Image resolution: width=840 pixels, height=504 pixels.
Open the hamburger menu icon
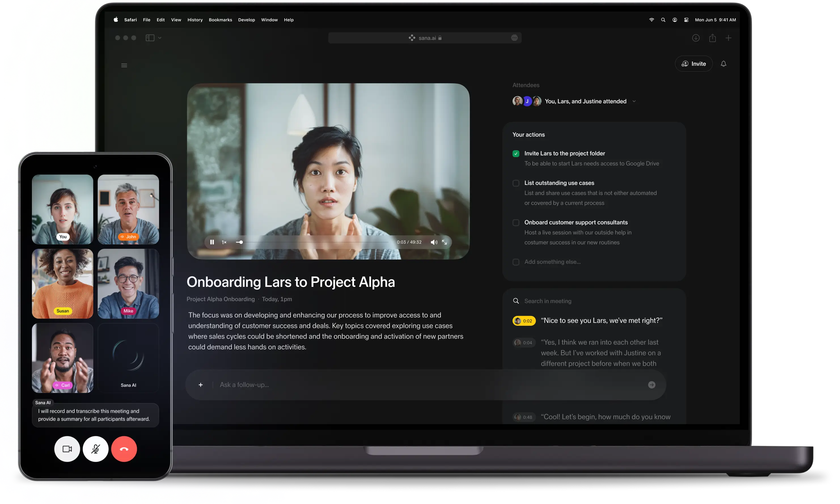tap(124, 65)
